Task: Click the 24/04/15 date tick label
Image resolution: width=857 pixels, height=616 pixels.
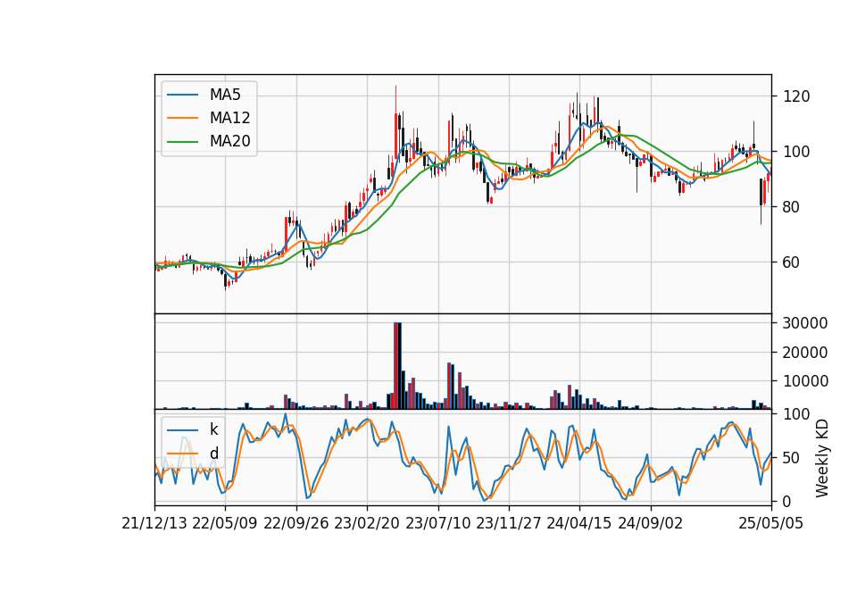Action: coord(578,523)
